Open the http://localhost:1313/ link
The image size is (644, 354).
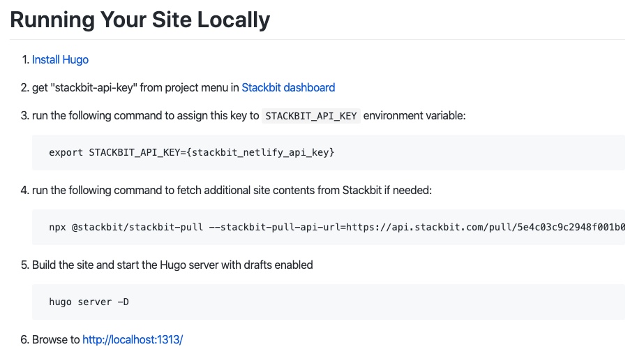[x=133, y=339]
